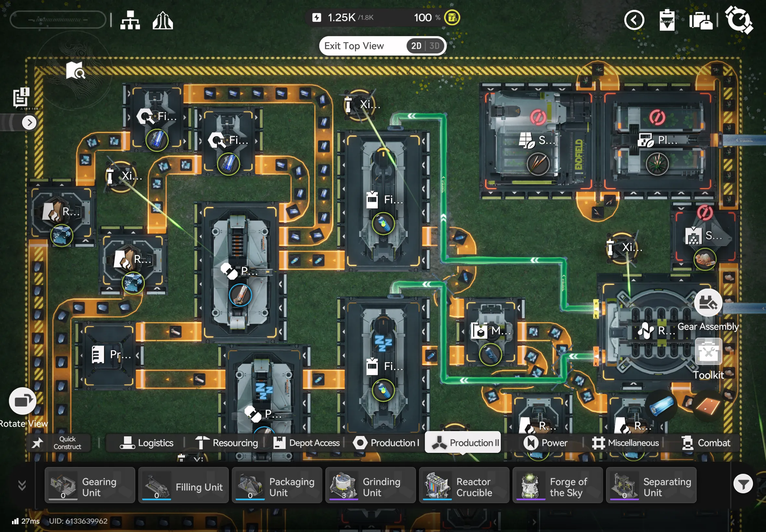Click the tower structure icon in top bar
The width and height of the screenshot is (766, 532).
(x=163, y=20)
